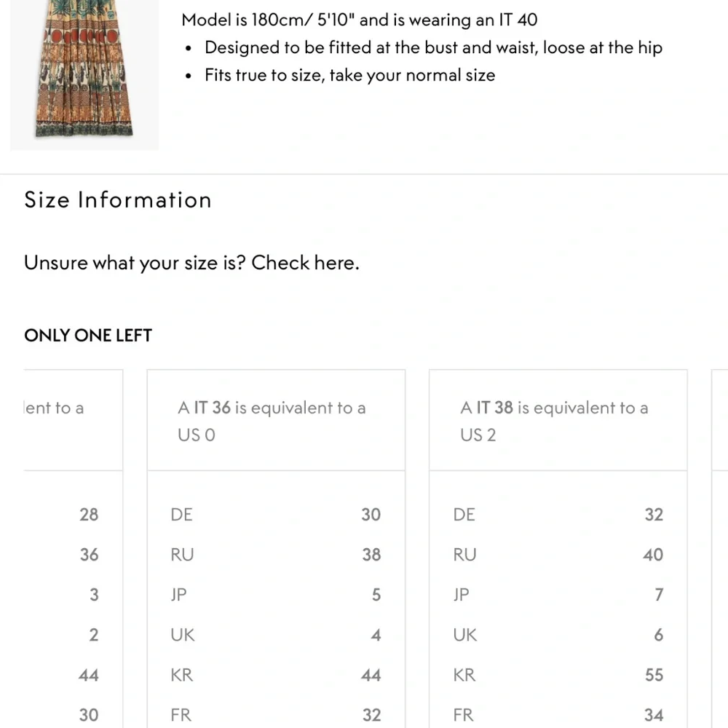Screen dimensions: 728x728
Task: Click the UK 4 row in IT 36 card
Action: [x=276, y=635]
